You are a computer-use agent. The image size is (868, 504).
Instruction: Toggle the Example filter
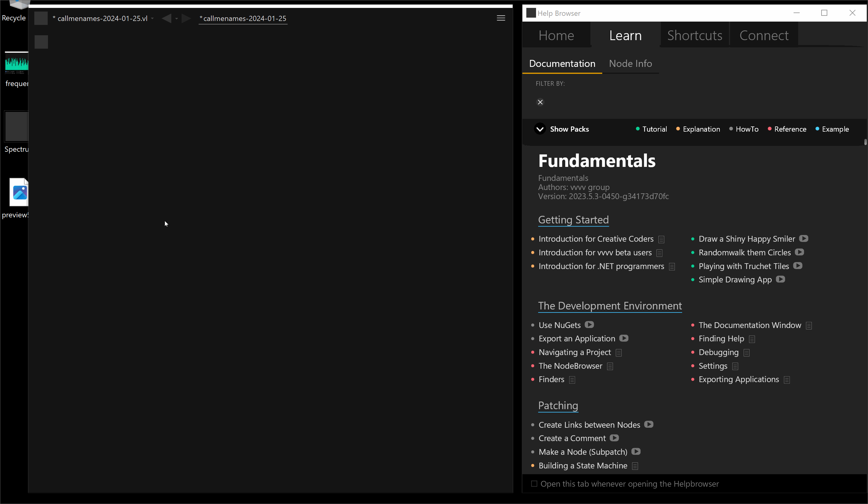832,129
